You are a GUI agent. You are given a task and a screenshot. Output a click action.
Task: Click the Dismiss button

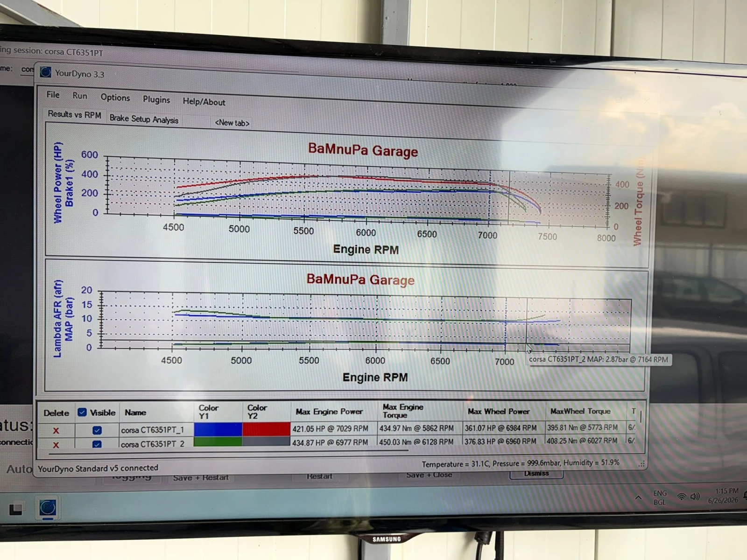pos(536,473)
